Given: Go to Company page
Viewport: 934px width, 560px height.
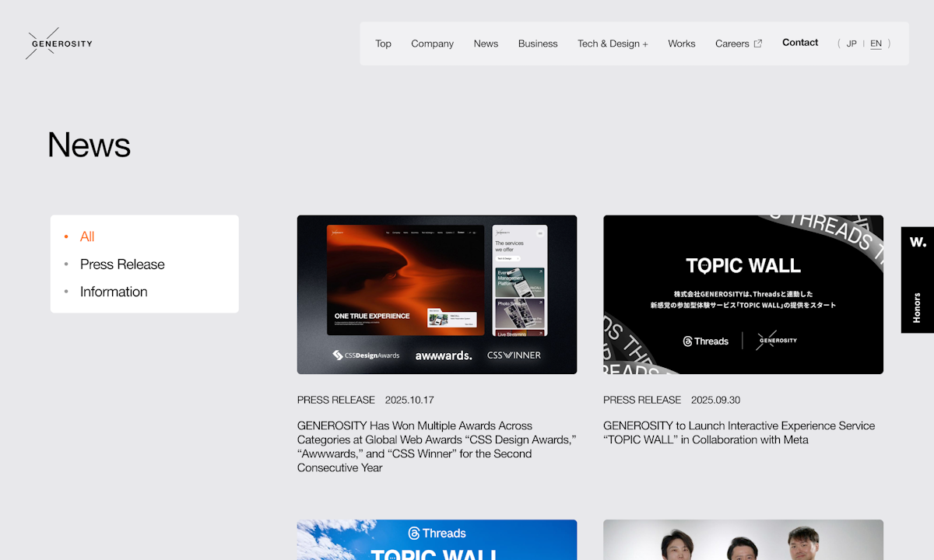Looking at the screenshot, I should pos(432,44).
